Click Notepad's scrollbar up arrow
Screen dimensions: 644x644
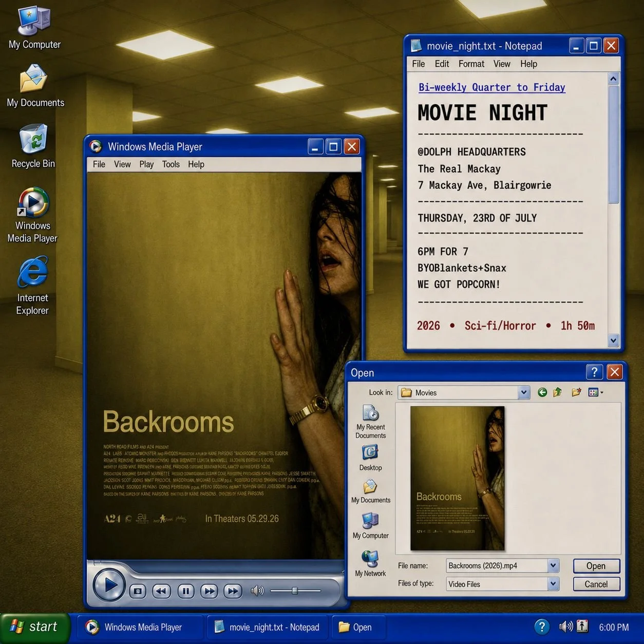coord(613,79)
